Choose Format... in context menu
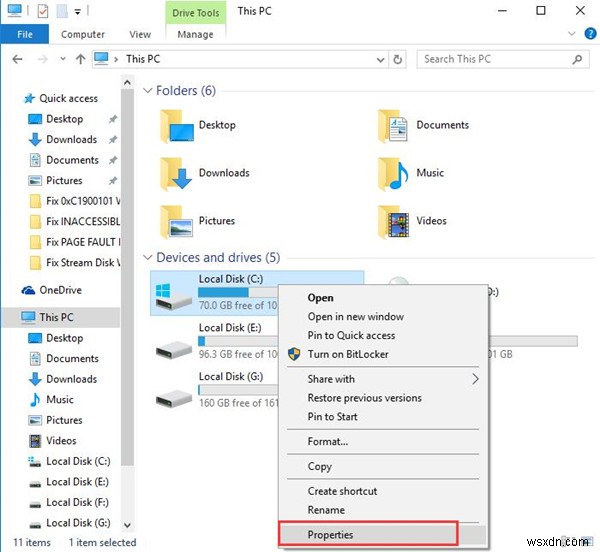Image resolution: width=600 pixels, height=552 pixels. pos(383,441)
